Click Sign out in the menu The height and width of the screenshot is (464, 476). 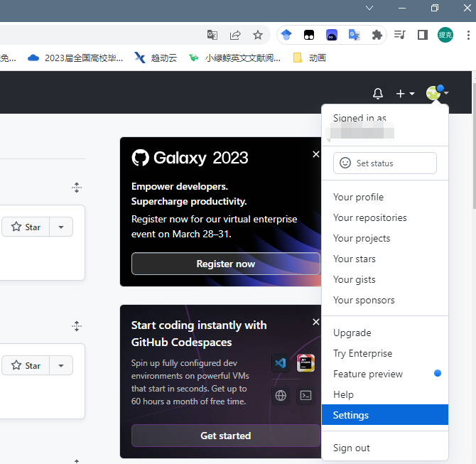[384, 448]
